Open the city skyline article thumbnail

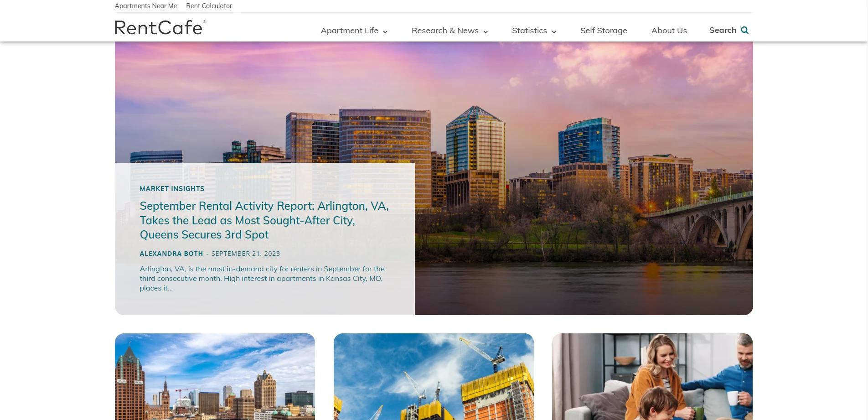point(215,377)
